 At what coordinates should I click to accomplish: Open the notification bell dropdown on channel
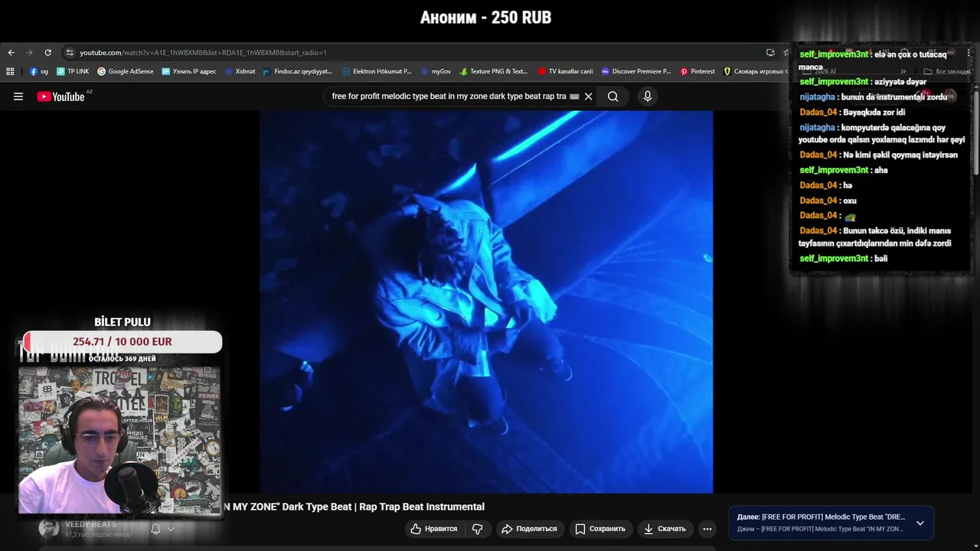162,529
